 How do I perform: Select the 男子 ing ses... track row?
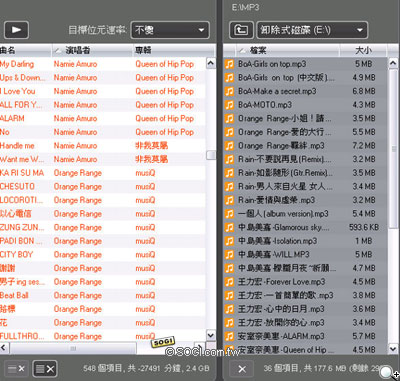point(103,282)
